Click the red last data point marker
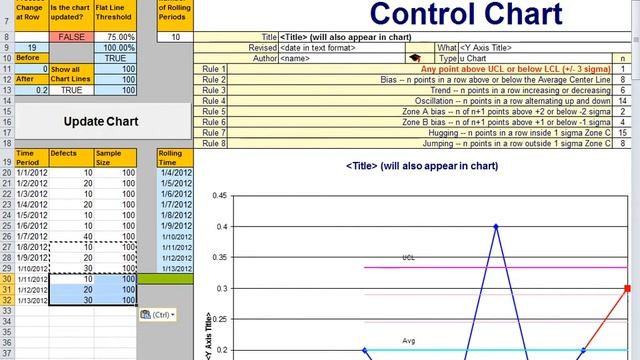 (627, 288)
